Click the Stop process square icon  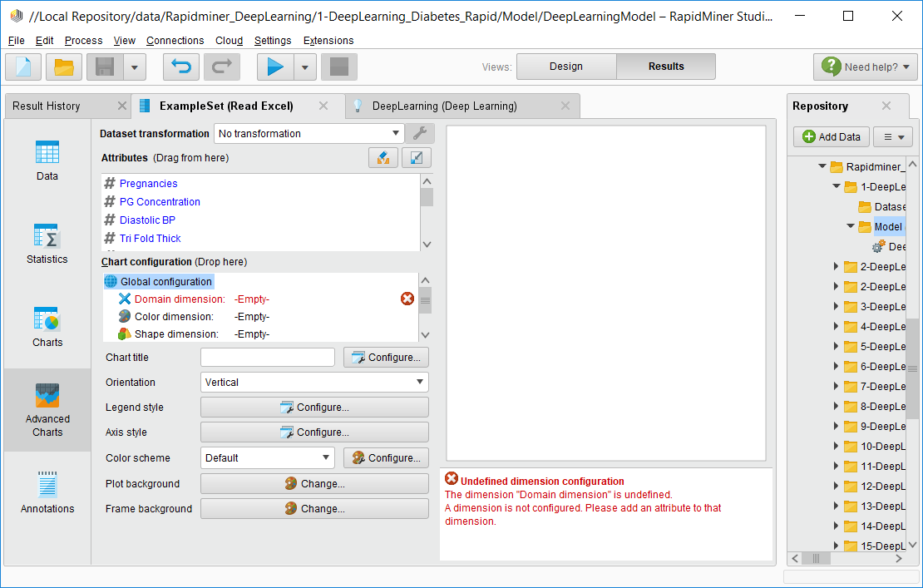[x=339, y=67]
